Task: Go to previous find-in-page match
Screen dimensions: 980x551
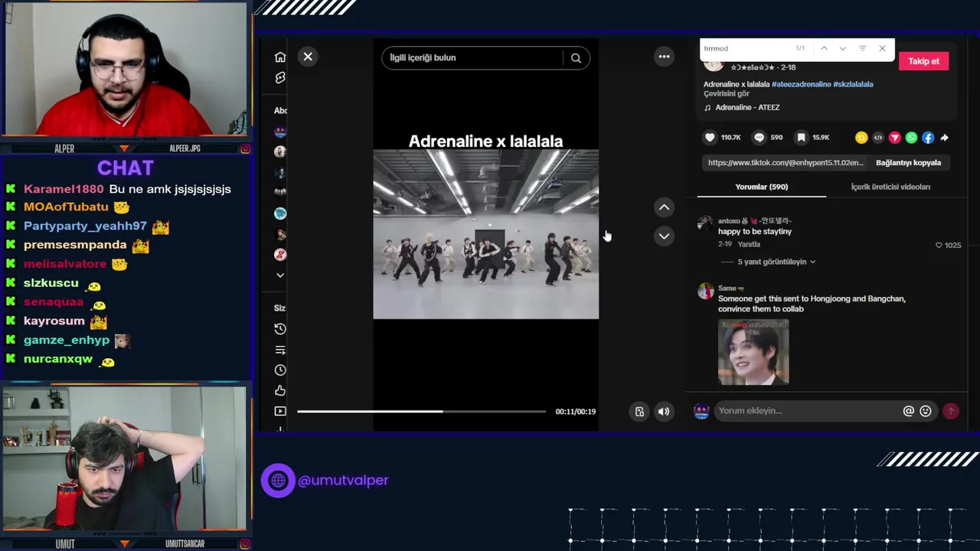Action: click(x=824, y=48)
